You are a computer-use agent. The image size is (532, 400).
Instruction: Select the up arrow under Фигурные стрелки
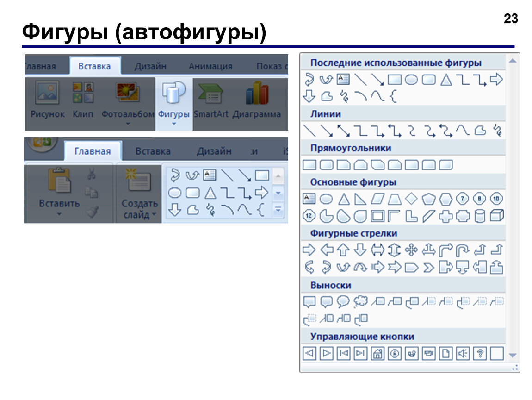pos(343,250)
